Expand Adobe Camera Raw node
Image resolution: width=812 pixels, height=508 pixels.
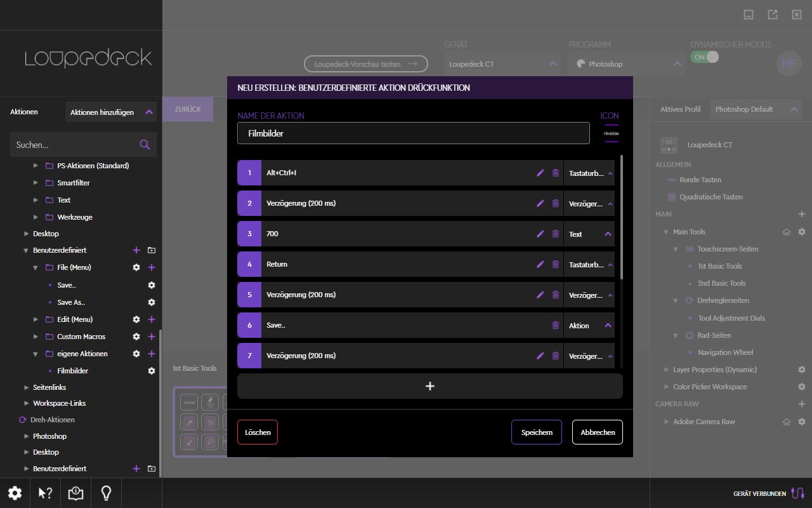[666, 422]
